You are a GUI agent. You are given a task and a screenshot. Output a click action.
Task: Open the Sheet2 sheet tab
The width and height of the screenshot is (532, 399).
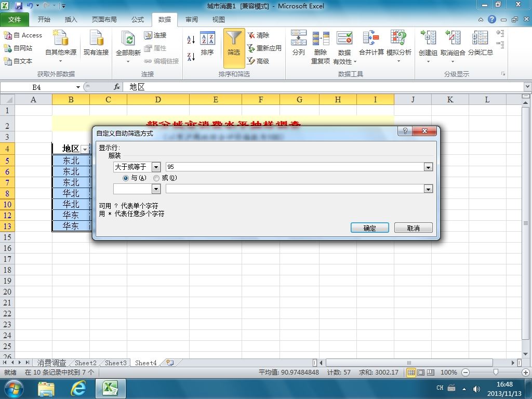(86, 363)
